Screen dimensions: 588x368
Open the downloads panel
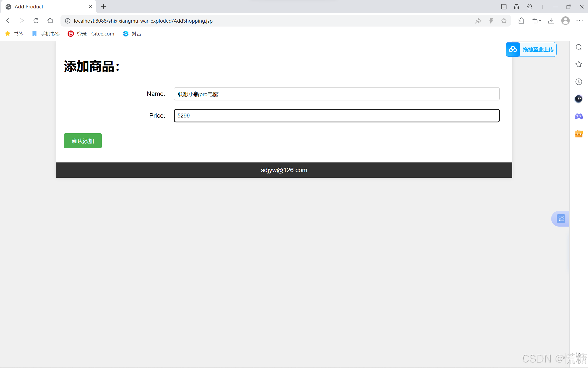[551, 21]
